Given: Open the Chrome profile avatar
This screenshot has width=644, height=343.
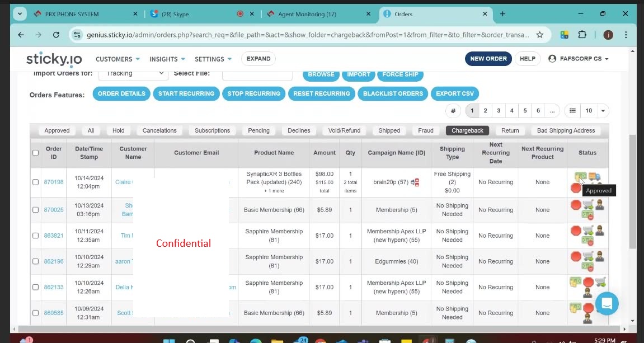Looking at the screenshot, I should pos(608,35).
